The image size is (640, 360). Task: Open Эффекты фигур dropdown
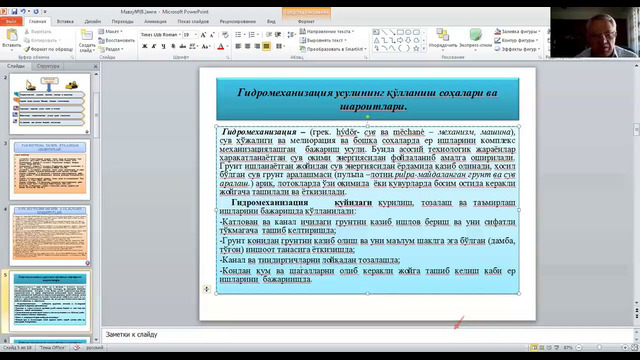[x=517, y=49]
